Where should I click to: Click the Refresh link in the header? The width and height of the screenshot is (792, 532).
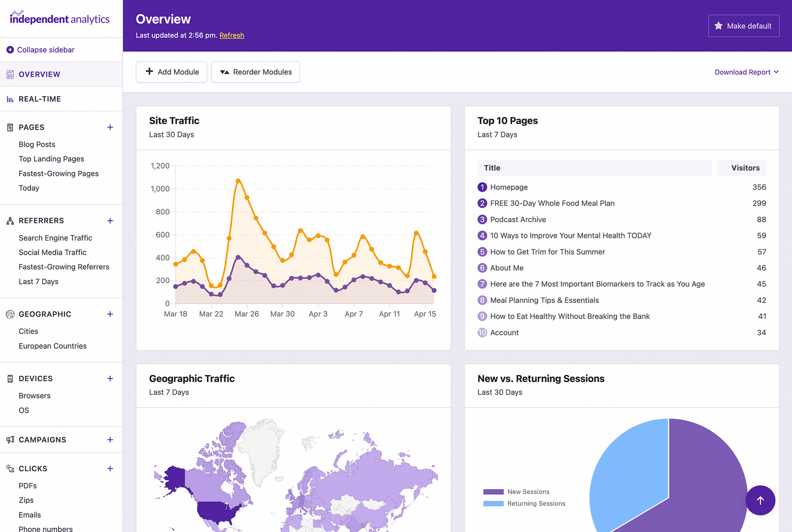232,35
